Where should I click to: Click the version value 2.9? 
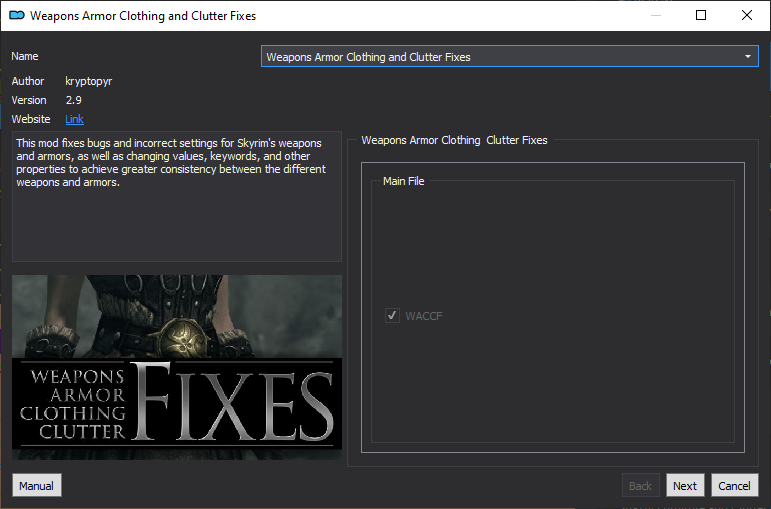click(74, 100)
